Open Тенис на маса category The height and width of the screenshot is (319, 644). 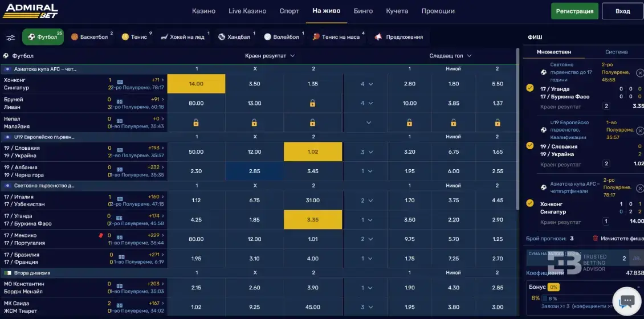[316, 37]
